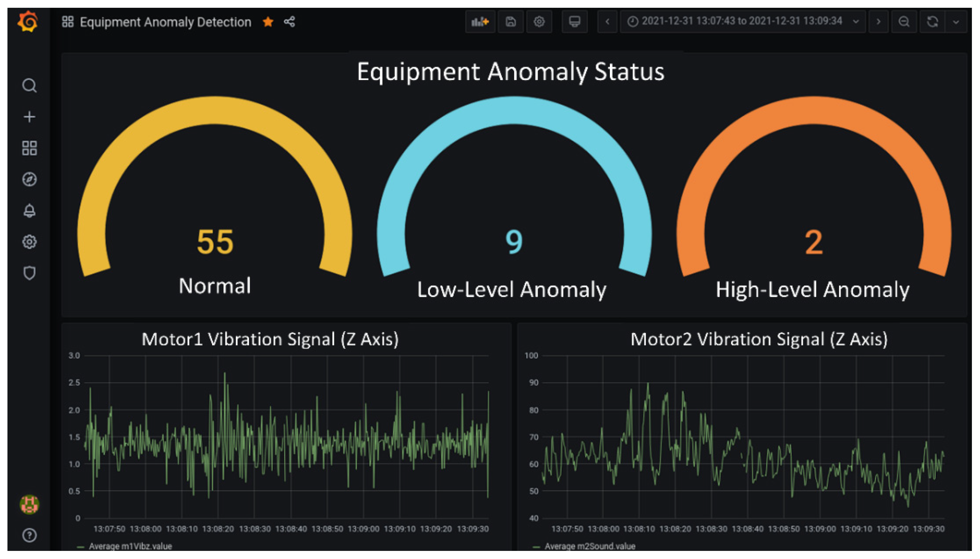Shift time range backward with left chevron

[x=607, y=22]
